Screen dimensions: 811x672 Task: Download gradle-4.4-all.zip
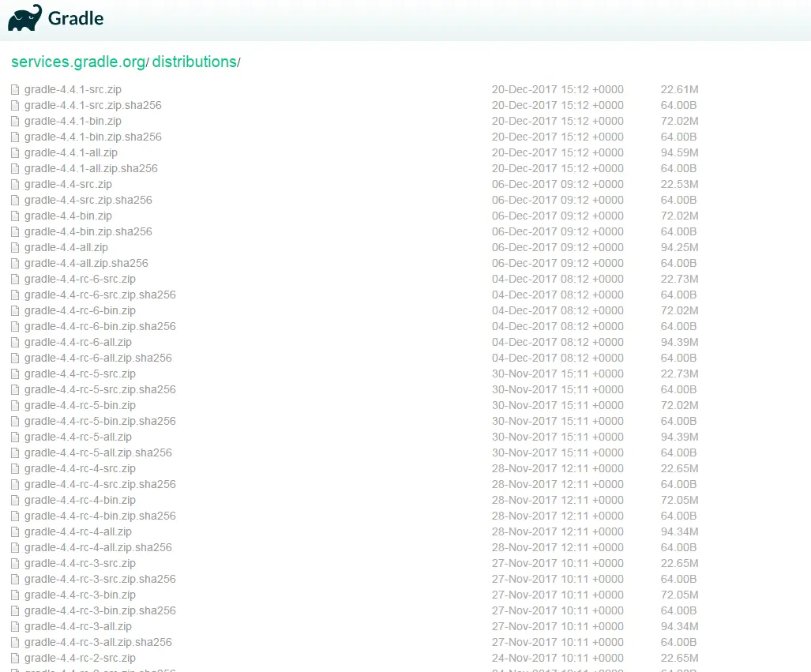(x=66, y=247)
